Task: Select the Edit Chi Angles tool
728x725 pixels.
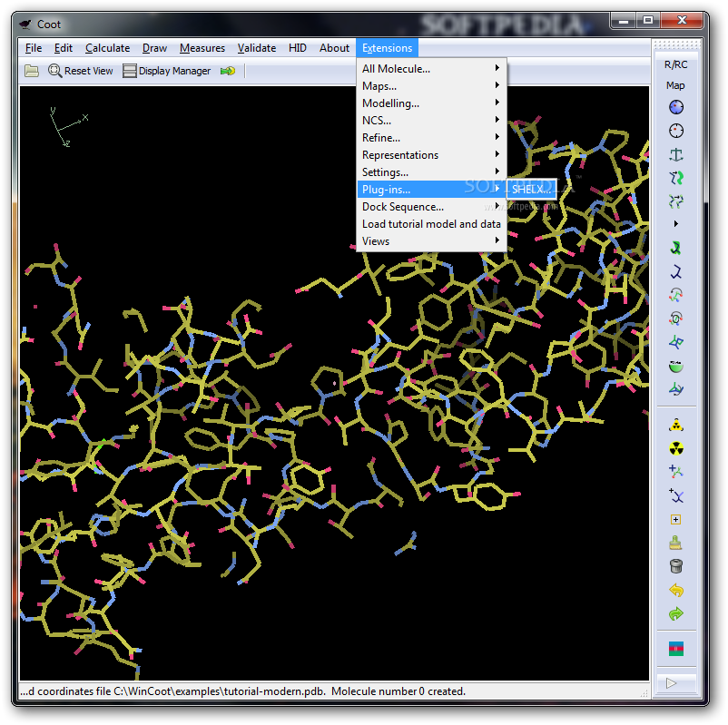Action: (676, 295)
